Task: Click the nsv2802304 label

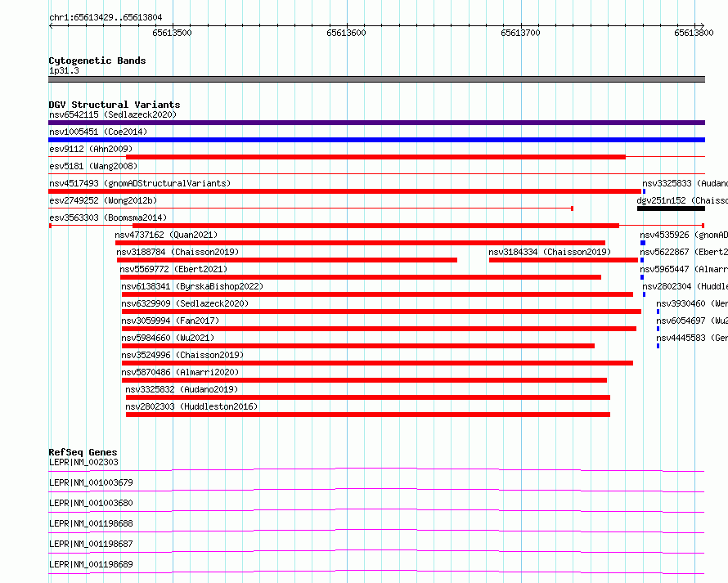Action: point(685,286)
